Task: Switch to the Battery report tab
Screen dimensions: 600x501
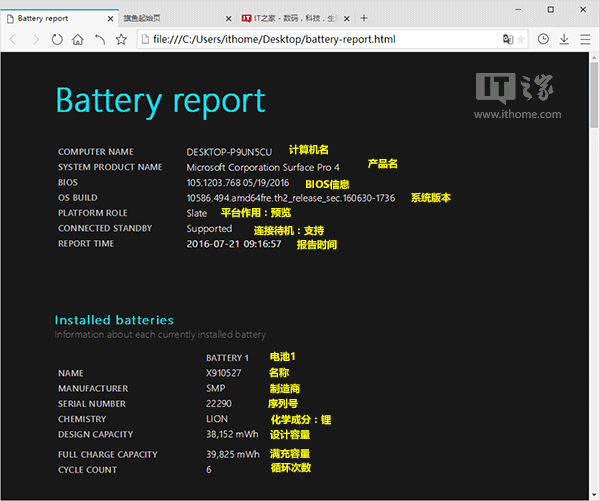Action: tap(59, 18)
